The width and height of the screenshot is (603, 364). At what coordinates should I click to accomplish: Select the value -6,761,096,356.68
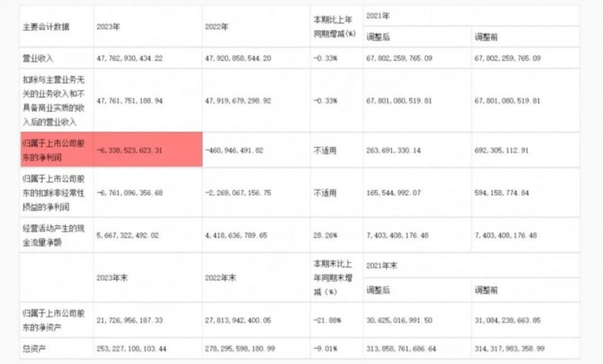coord(130,193)
